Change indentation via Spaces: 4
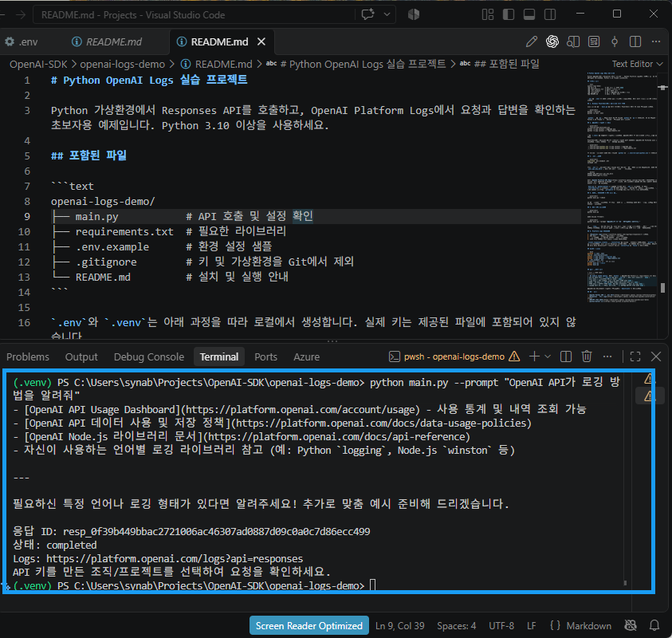This screenshot has height=638, width=672. coord(457,625)
